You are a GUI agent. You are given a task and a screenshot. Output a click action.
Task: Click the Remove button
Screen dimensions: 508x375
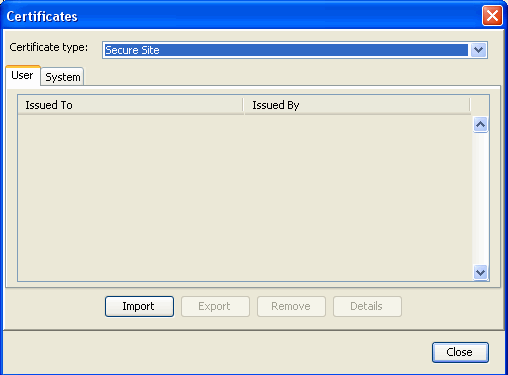[x=291, y=306]
